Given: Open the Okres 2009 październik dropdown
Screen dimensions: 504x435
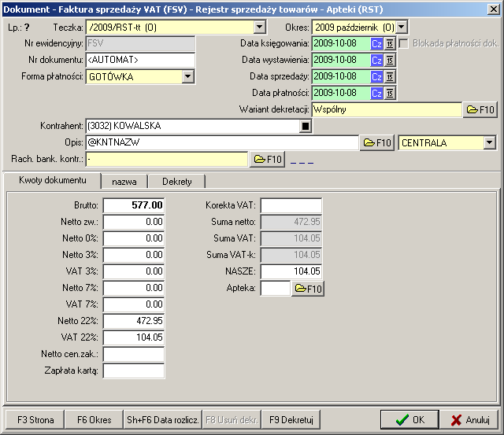Looking at the screenshot, I should [402, 28].
